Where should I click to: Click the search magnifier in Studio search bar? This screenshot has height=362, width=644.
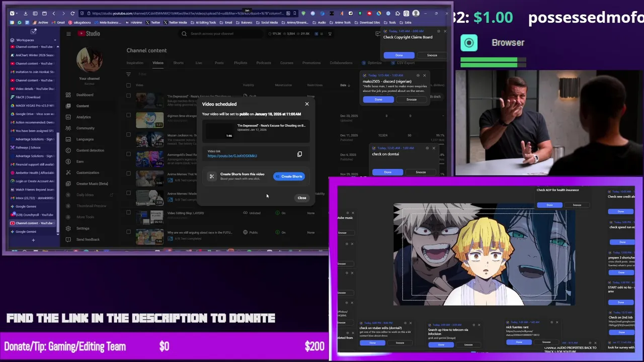click(x=184, y=34)
